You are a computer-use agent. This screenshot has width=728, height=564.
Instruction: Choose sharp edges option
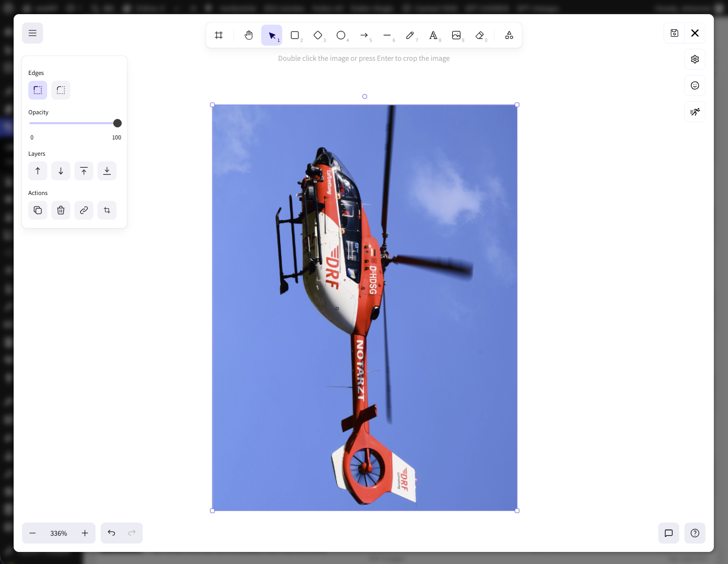[38, 90]
